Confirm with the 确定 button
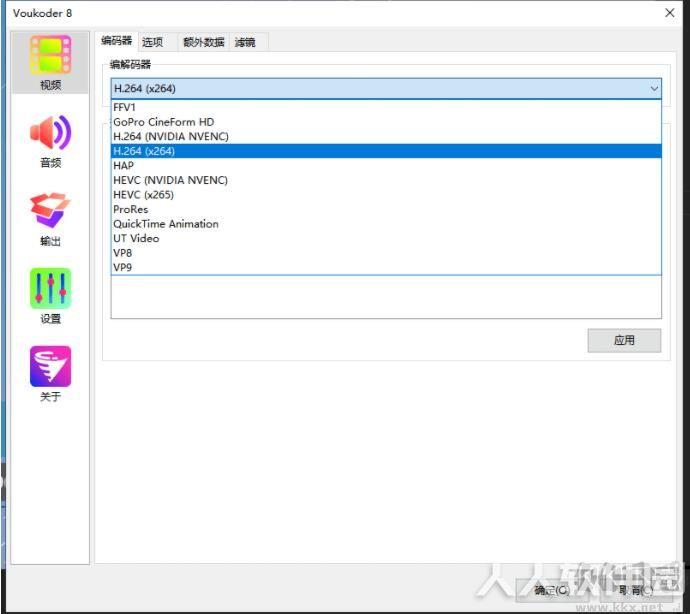 point(552,590)
